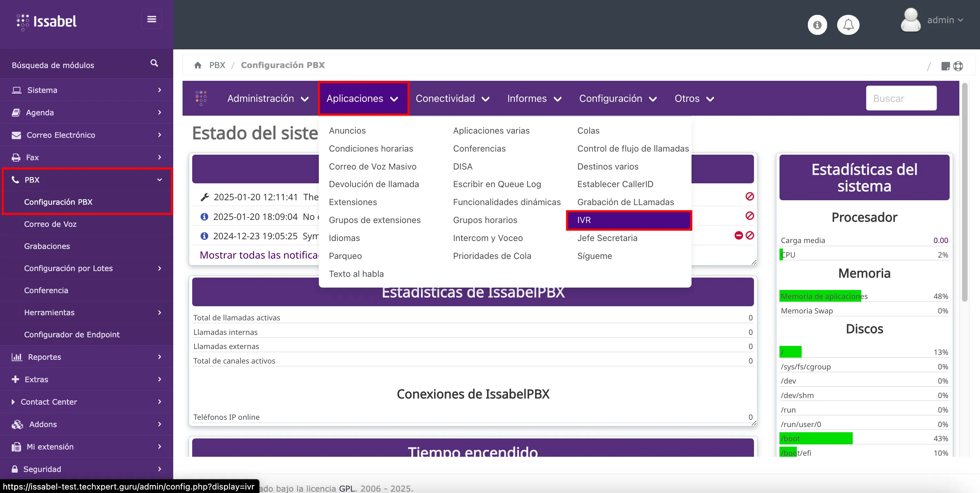Expand the Reportes sidebar section

click(45, 357)
